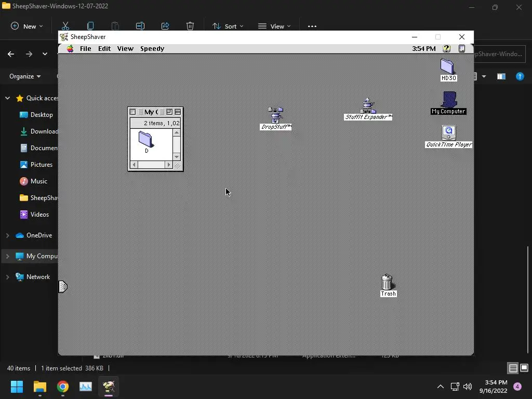This screenshot has width=532, height=399.
Task: Click New in File Explorer toolbar
Action: pyautogui.click(x=27, y=26)
